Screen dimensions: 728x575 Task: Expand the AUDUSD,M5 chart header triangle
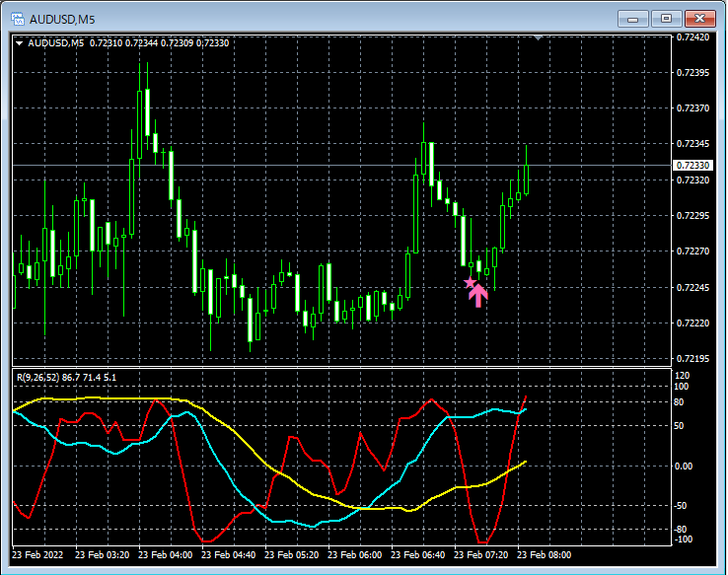coord(20,43)
